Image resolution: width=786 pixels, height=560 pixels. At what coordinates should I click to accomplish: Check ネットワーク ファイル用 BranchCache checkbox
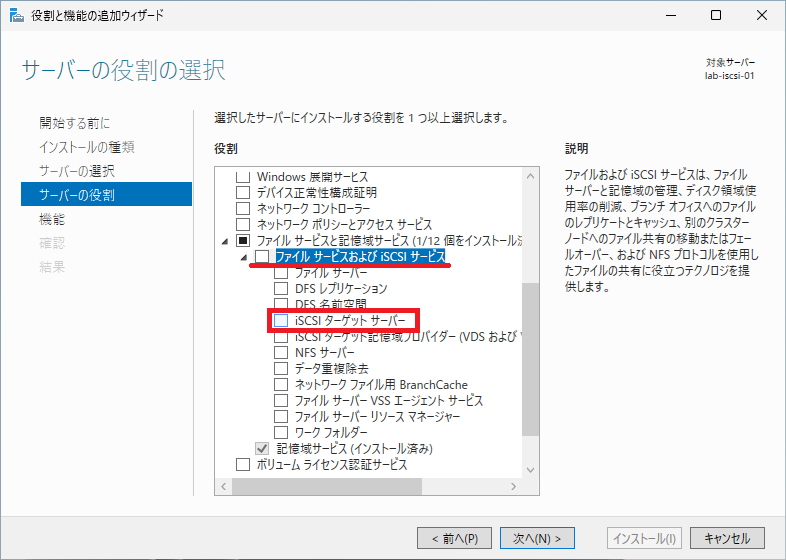coord(281,385)
